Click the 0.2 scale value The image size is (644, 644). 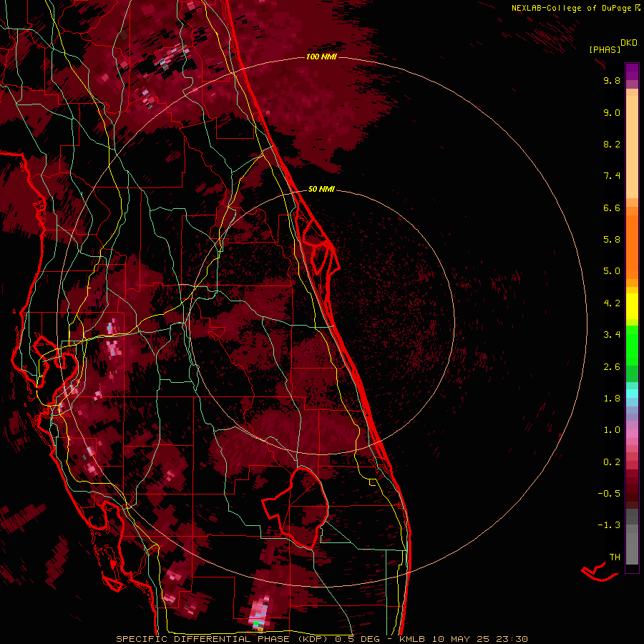[612, 462]
